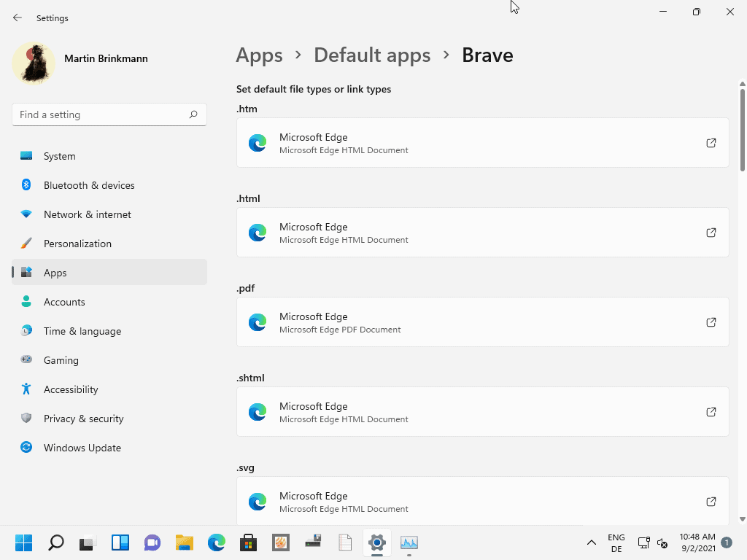Click the back arrow in Settings
The image size is (747, 560).
16,17
